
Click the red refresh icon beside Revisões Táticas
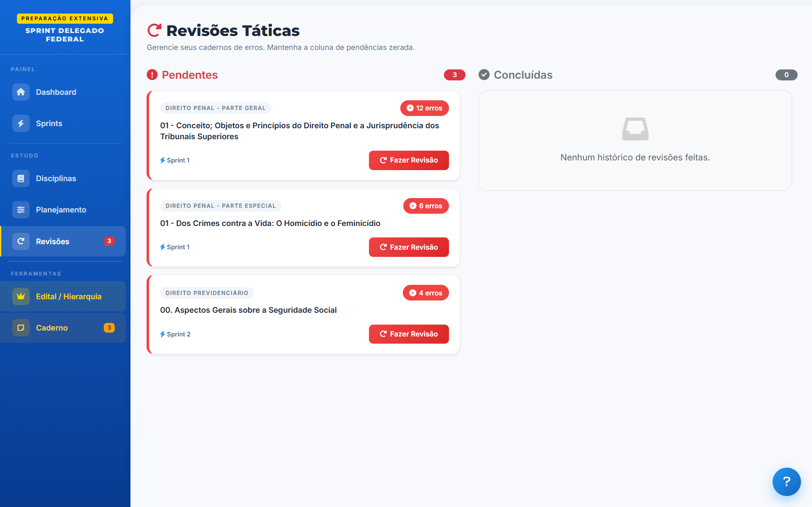pos(154,30)
